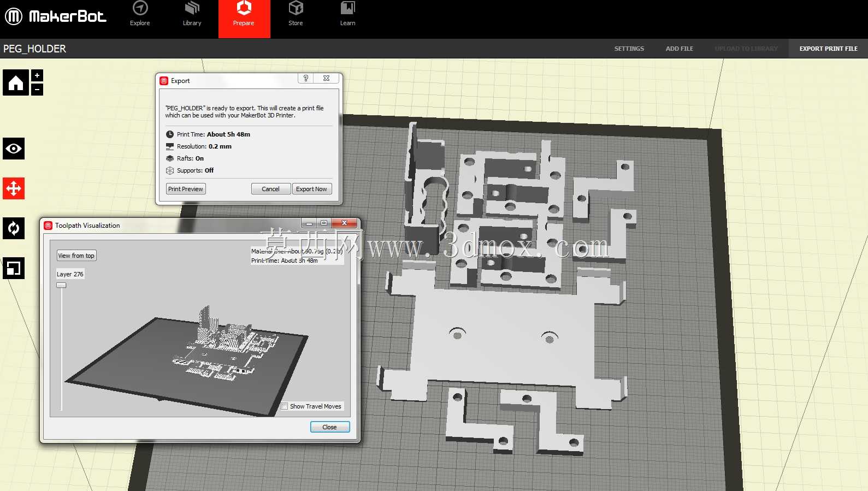The width and height of the screenshot is (868, 491).
Task: Click the Layer 276 label
Action: (x=70, y=274)
